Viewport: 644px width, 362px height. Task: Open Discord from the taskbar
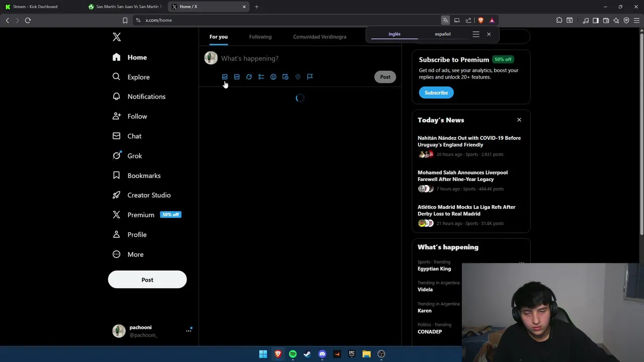322,354
